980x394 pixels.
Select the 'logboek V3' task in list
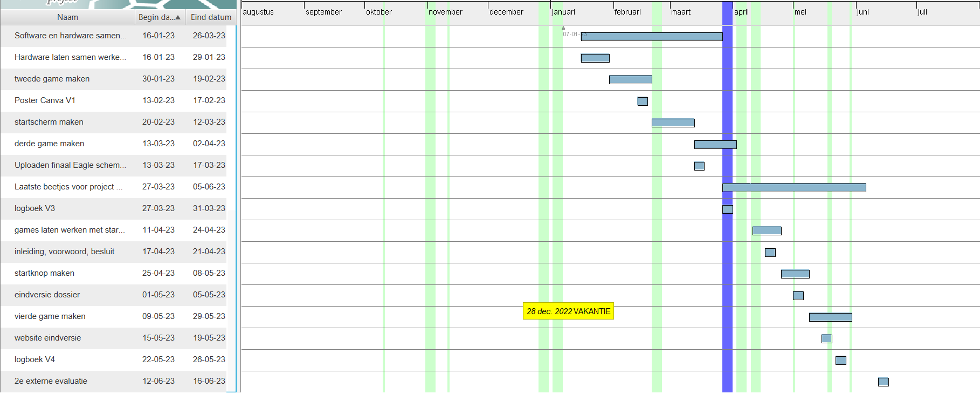coord(34,208)
